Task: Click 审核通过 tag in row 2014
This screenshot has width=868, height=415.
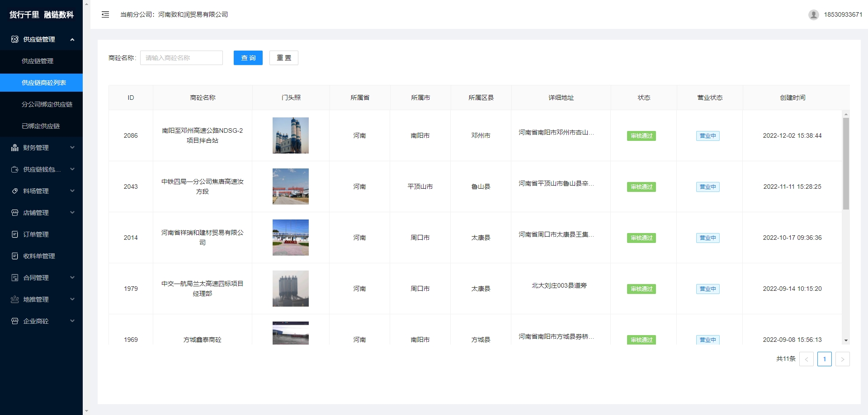Action: tap(642, 238)
